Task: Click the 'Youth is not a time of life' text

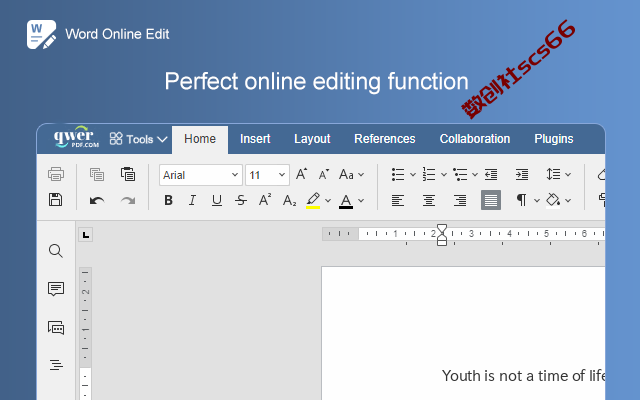Action: tap(523, 376)
